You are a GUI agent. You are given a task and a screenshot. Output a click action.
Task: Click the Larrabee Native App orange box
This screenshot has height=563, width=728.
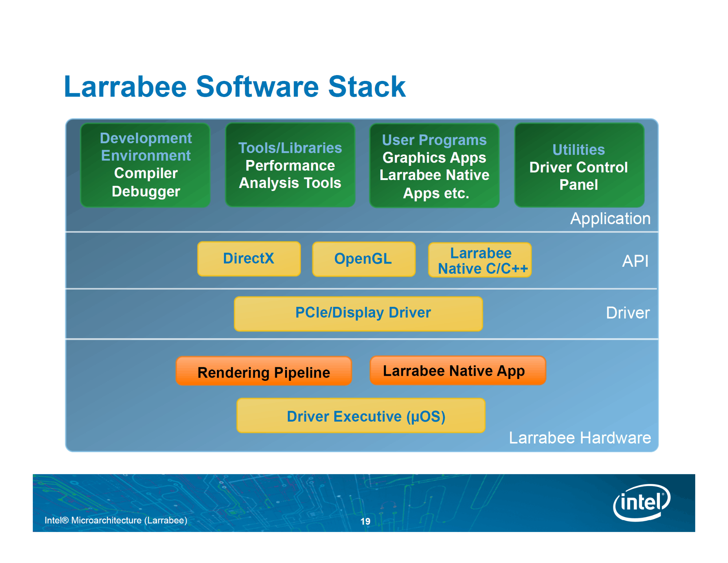458,371
